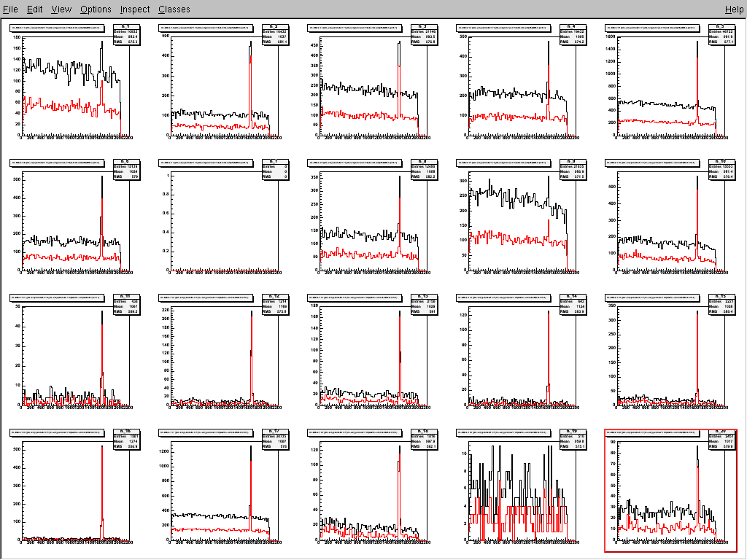The height and width of the screenshot is (560, 747).
Task: Select the h_6 statistics box
Action: [x=126, y=169]
